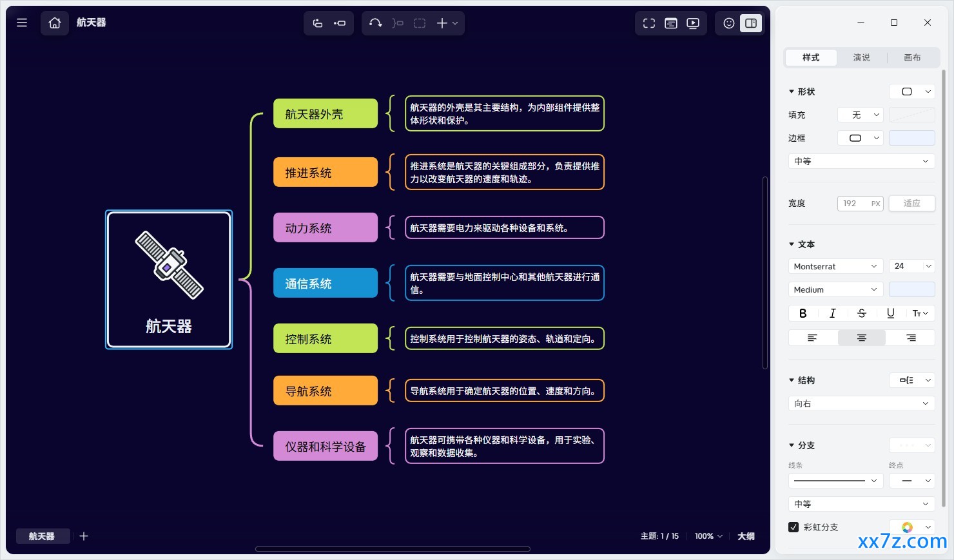Open the emoji marker panel icon
The height and width of the screenshot is (560, 954).
[729, 23]
